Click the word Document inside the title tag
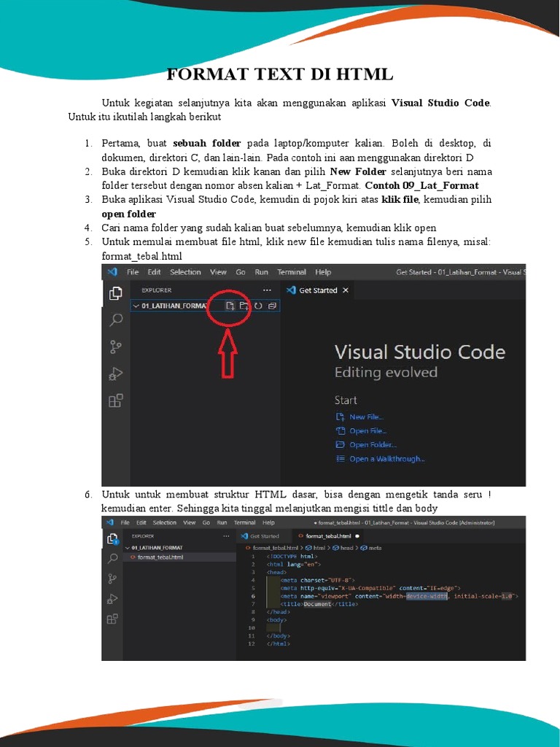This screenshot has height=747, width=560. (x=317, y=604)
